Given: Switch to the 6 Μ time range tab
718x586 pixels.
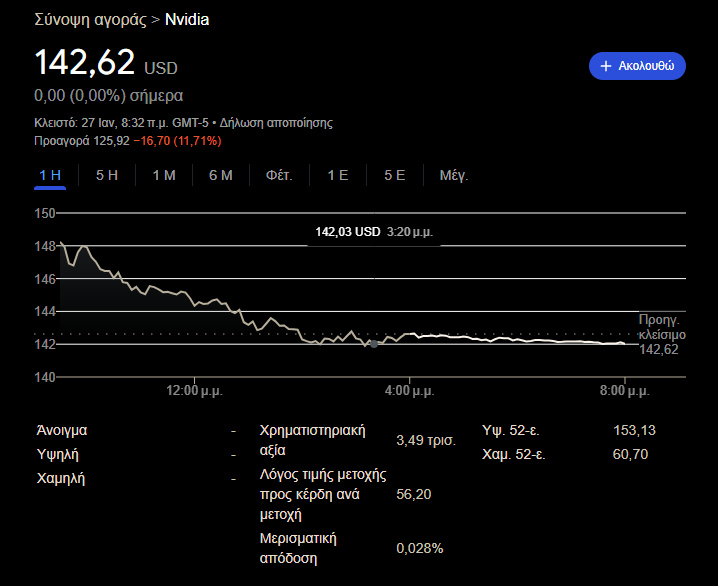Looking at the screenshot, I should pos(221,175).
